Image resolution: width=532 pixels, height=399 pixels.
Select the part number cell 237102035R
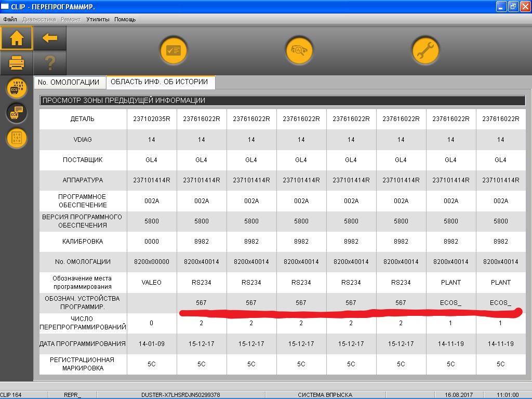pyautogui.click(x=152, y=119)
